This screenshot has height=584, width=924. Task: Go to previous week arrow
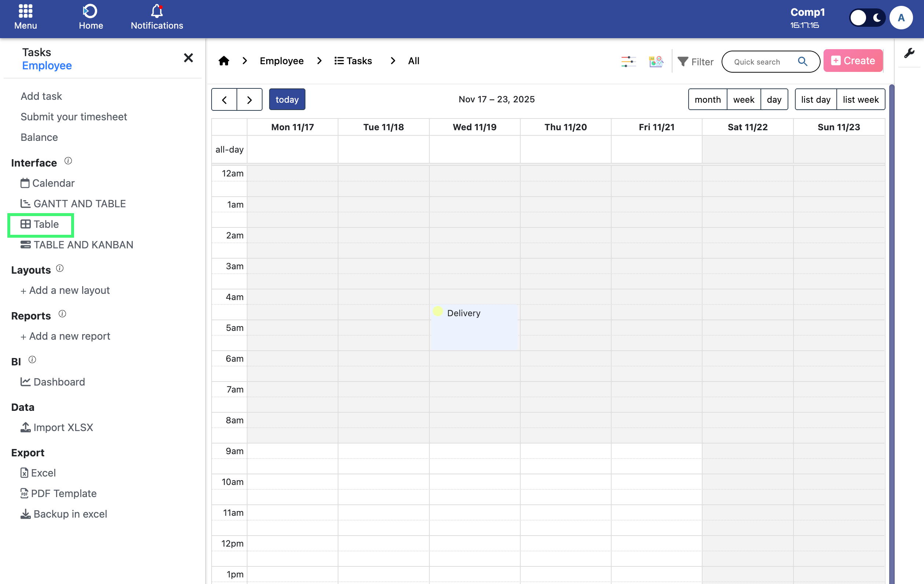[x=224, y=100]
